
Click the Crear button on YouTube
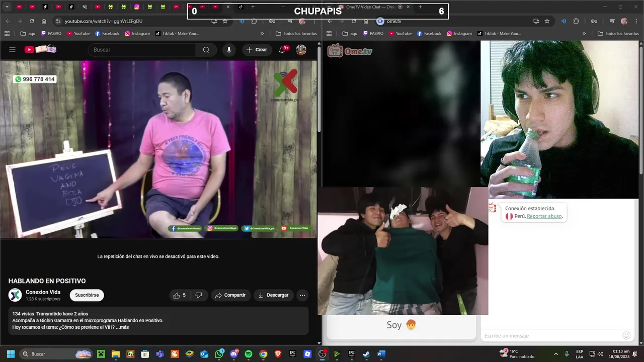257,50
